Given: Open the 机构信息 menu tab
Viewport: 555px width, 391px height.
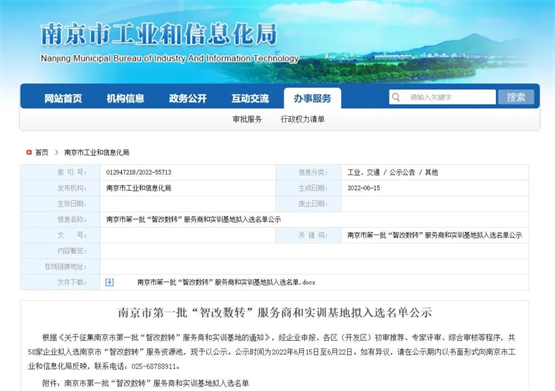Looking at the screenshot, I should (125, 98).
